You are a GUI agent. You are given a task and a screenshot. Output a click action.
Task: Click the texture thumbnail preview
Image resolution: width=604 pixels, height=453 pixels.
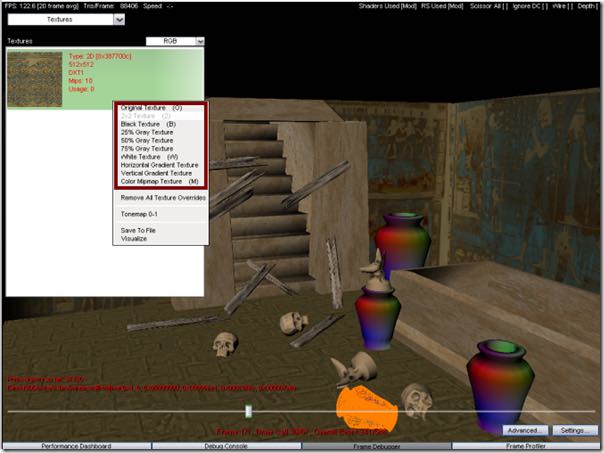(x=35, y=73)
